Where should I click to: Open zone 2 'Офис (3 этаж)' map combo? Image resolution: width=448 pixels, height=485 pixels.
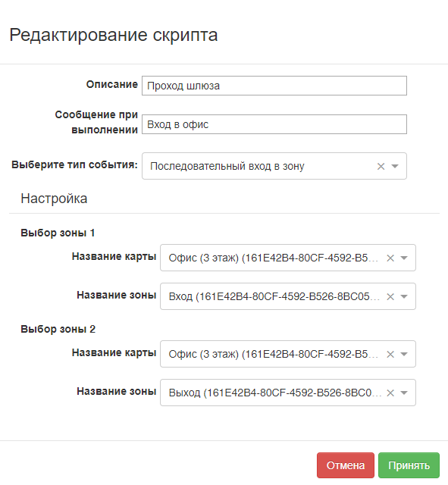[x=288, y=354]
